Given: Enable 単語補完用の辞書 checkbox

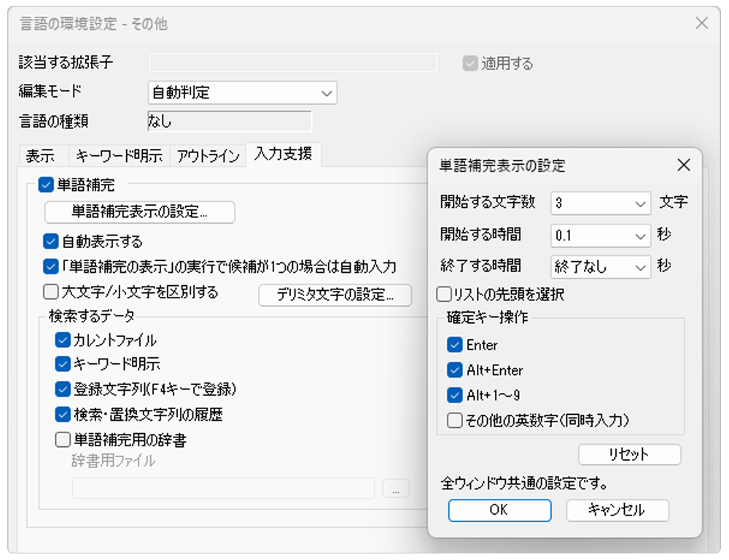Looking at the screenshot, I should (63, 440).
